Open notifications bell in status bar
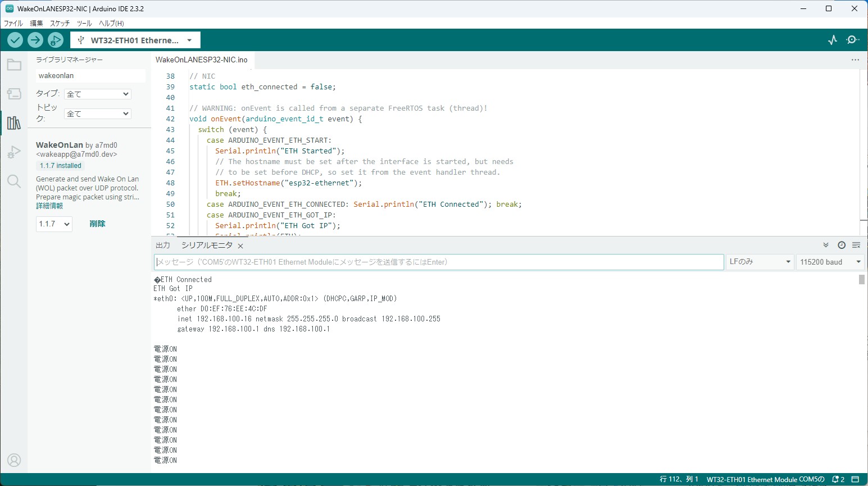868x486 pixels. click(838, 479)
